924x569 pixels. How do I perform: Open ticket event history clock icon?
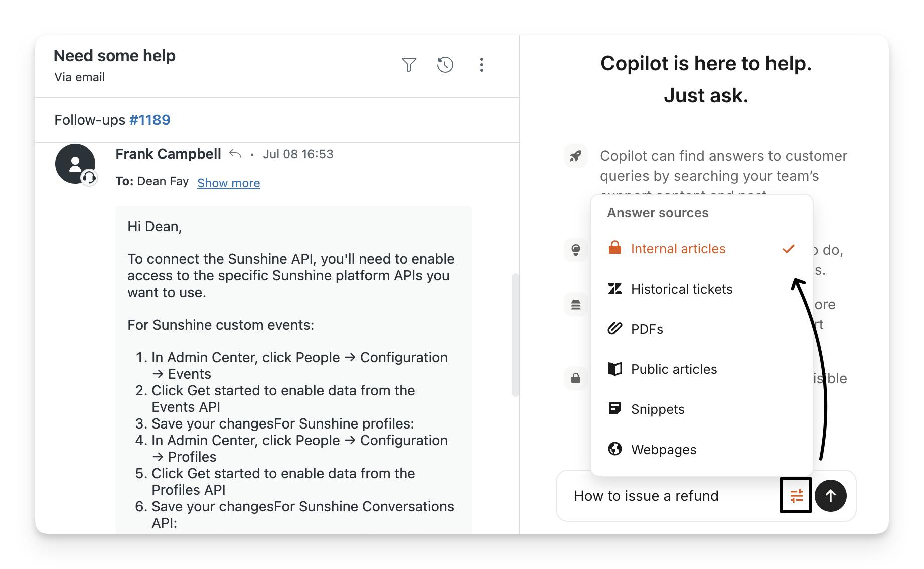coord(445,65)
